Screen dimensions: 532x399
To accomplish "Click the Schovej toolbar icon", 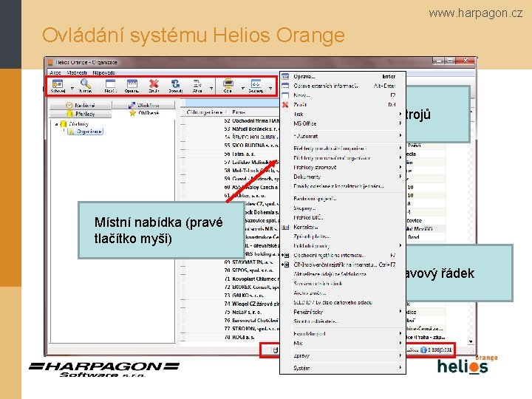I will (58, 83).
